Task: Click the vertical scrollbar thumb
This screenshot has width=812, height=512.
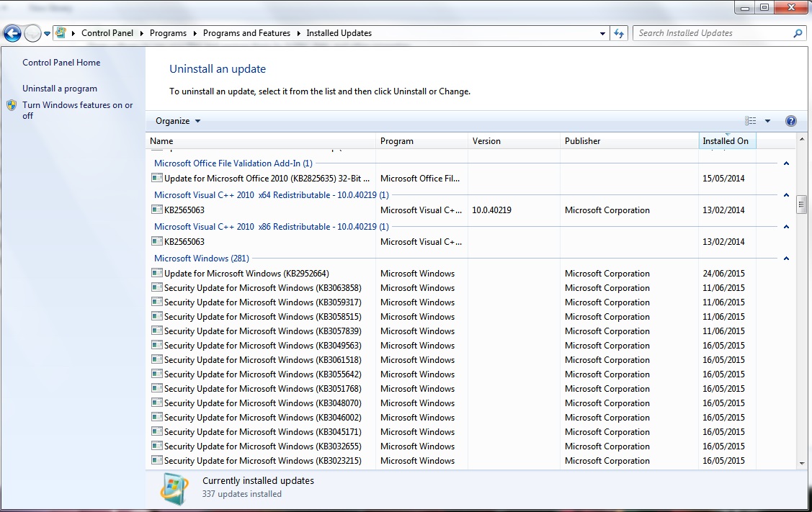Action: click(801, 204)
